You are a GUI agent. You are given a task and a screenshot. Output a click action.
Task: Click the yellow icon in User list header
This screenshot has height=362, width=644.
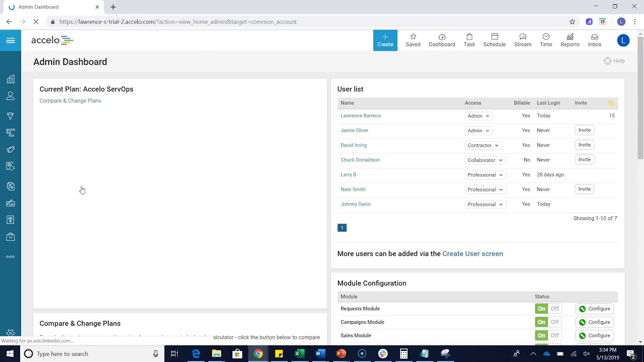point(611,103)
